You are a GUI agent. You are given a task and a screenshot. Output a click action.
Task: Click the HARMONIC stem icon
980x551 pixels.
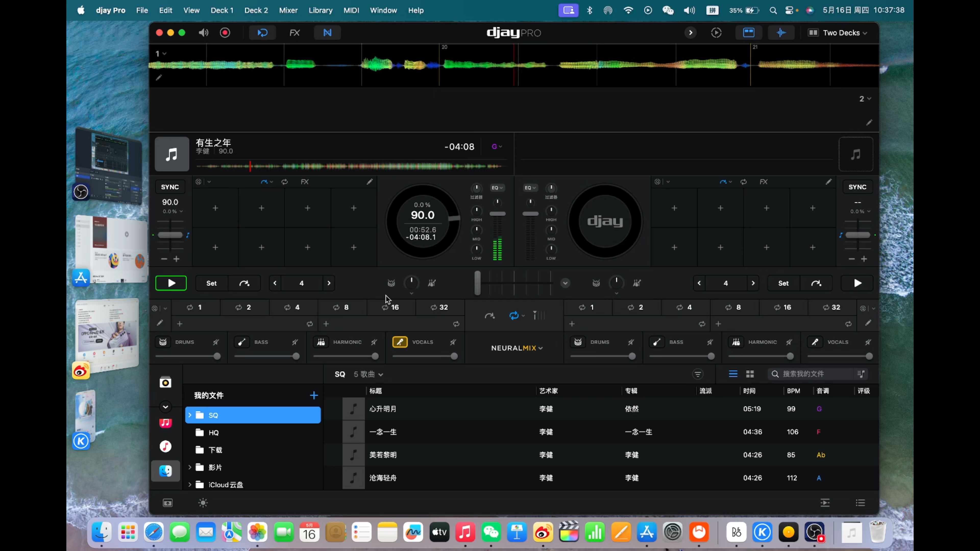click(x=320, y=342)
